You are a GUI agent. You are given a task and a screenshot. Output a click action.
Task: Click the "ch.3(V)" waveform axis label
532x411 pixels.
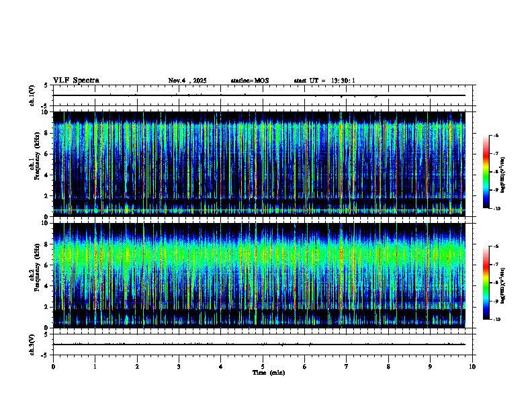pos(32,345)
